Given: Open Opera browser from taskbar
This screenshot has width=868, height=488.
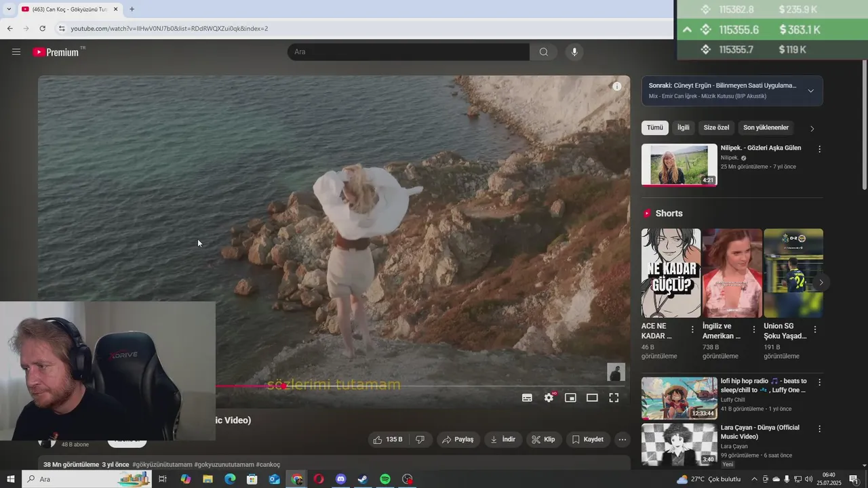Looking at the screenshot, I should [319, 479].
